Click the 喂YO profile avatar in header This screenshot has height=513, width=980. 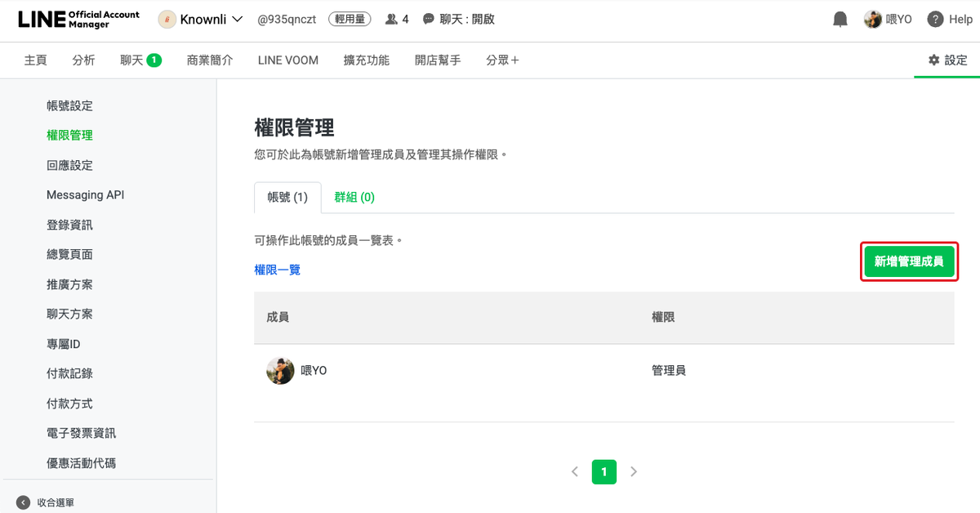pos(873,20)
